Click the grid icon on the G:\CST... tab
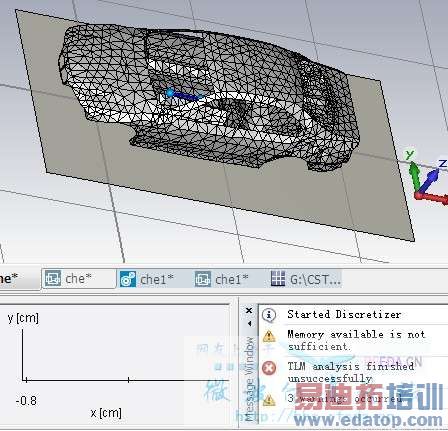Image resolution: width=448 pixels, height=431 pixels. (278, 278)
